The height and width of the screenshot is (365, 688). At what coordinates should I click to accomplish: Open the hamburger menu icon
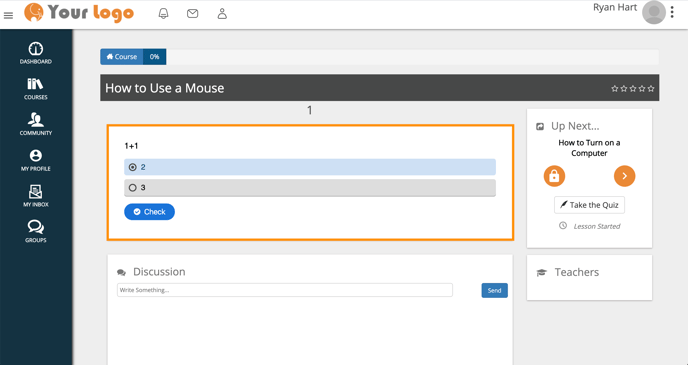[8, 16]
